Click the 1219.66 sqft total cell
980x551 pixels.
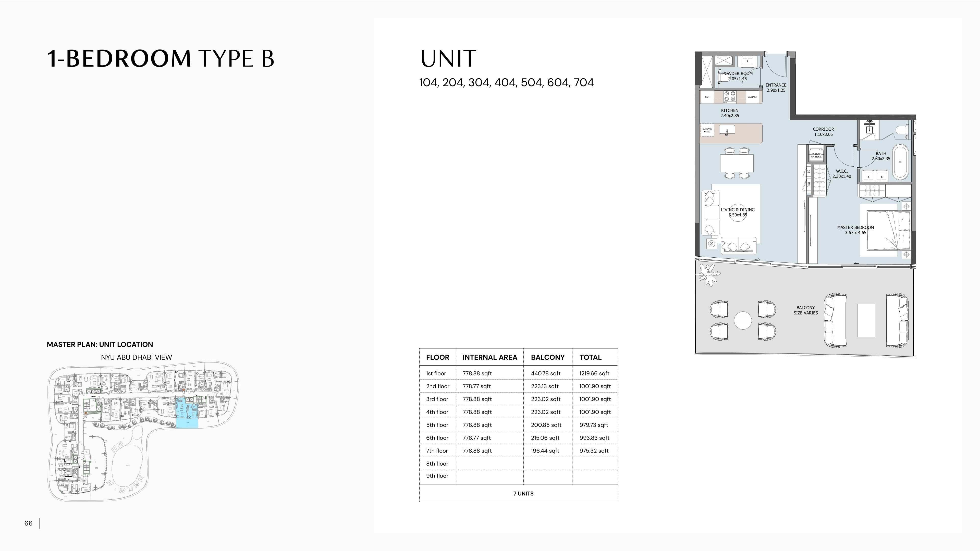594,373
